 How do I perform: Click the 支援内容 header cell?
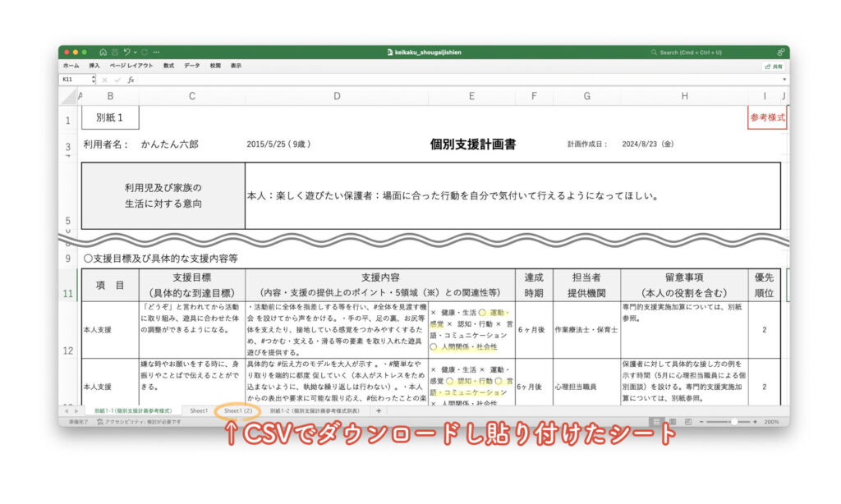coord(380,285)
